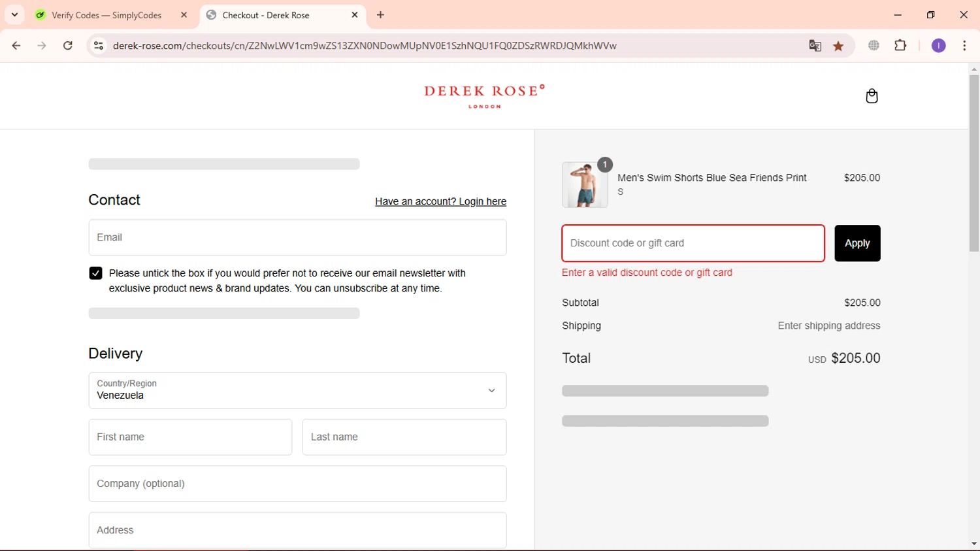Open the tab search dropdown arrow
This screenshot has width=980, height=551.
tap(14, 14)
